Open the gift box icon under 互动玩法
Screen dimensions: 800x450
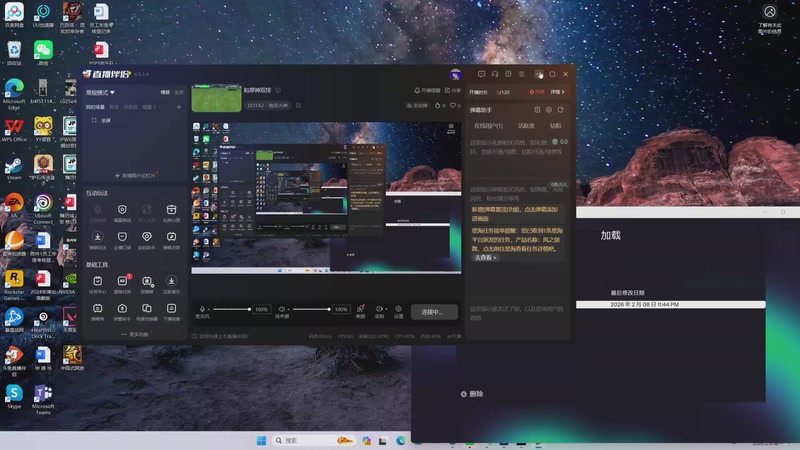click(171, 210)
